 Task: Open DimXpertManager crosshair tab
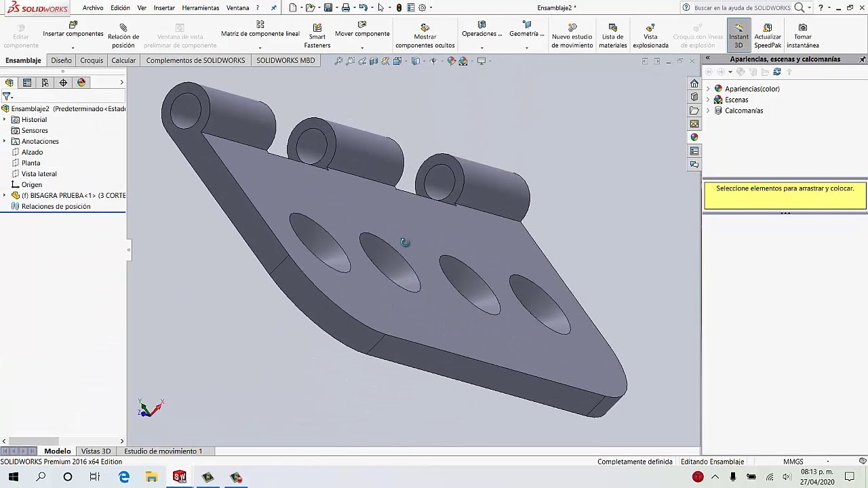63,83
